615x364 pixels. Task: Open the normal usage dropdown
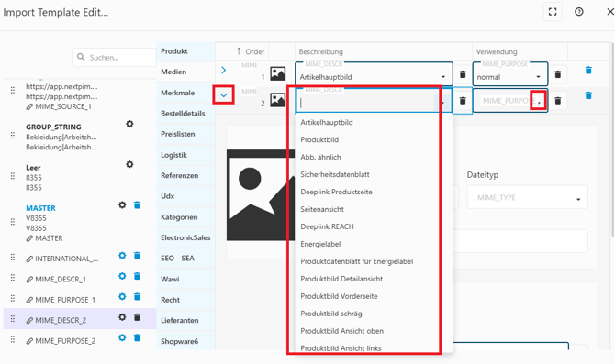click(538, 77)
